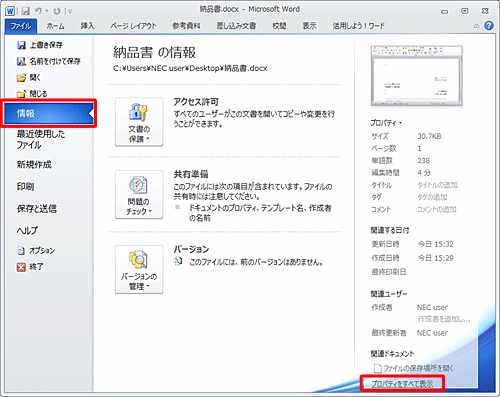The height and width of the screenshot is (397, 500).
Task: Select 印刷 in the backstage menu
Action: (26, 186)
